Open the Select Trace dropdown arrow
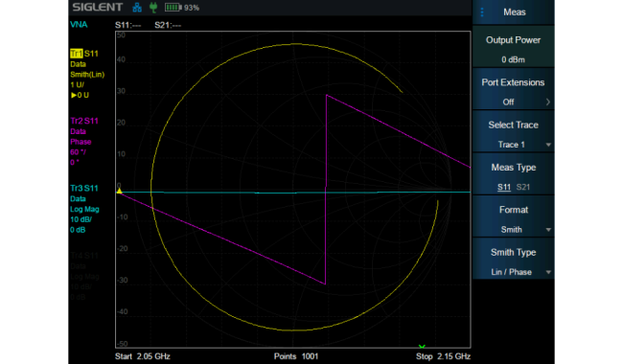Screen dimensions: 623x364 tap(548, 145)
